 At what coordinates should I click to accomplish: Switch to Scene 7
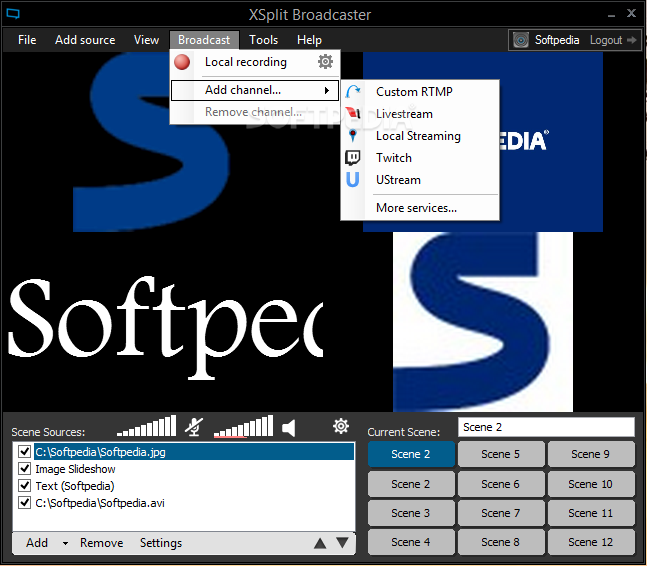tap(501, 513)
